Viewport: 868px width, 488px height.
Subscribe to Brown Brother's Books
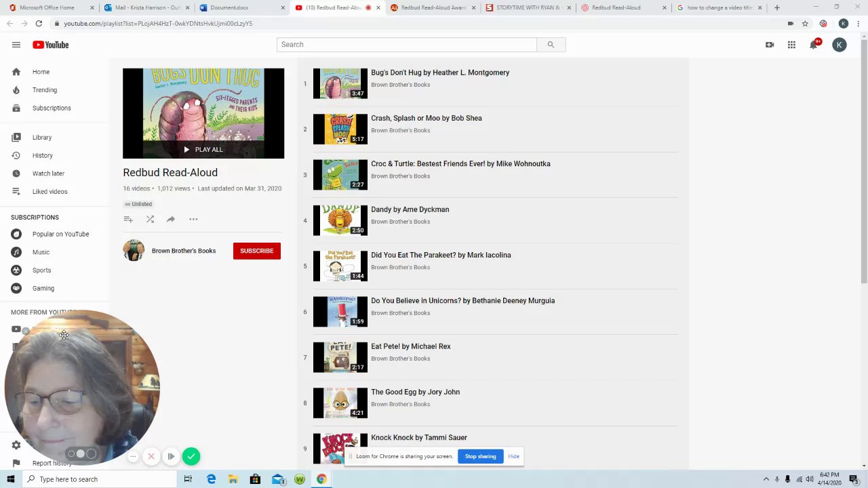pyautogui.click(x=256, y=251)
